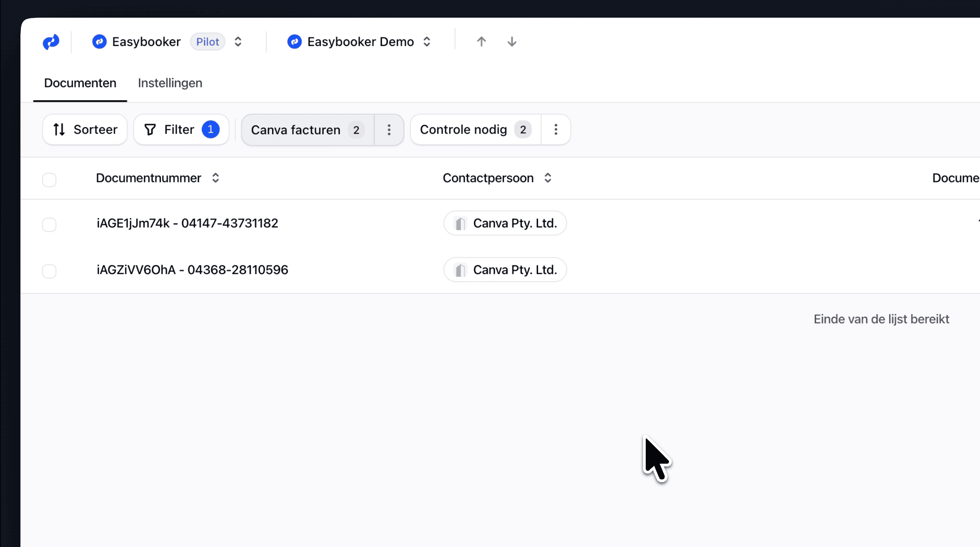Image resolution: width=980 pixels, height=547 pixels.
Task: Click the up arrow navigation icon
Action: pyautogui.click(x=481, y=42)
